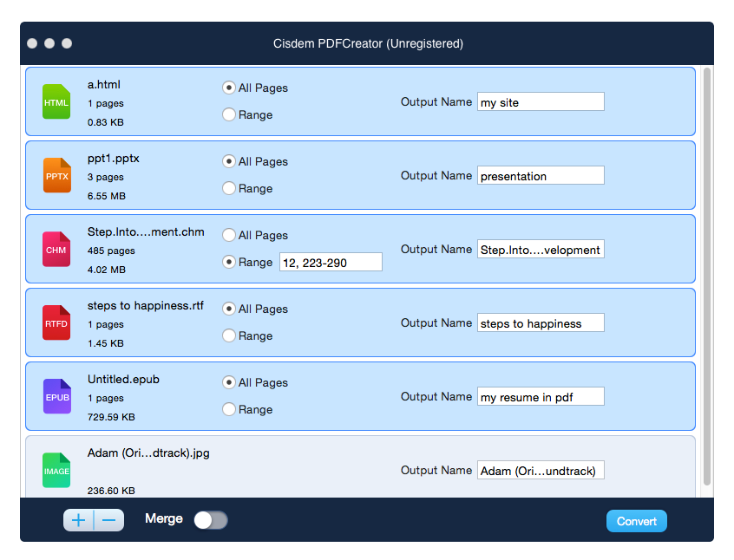The width and height of the screenshot is (734, 560).
Task: Edit output name "steps to happiness"
Action: [541, 322]
